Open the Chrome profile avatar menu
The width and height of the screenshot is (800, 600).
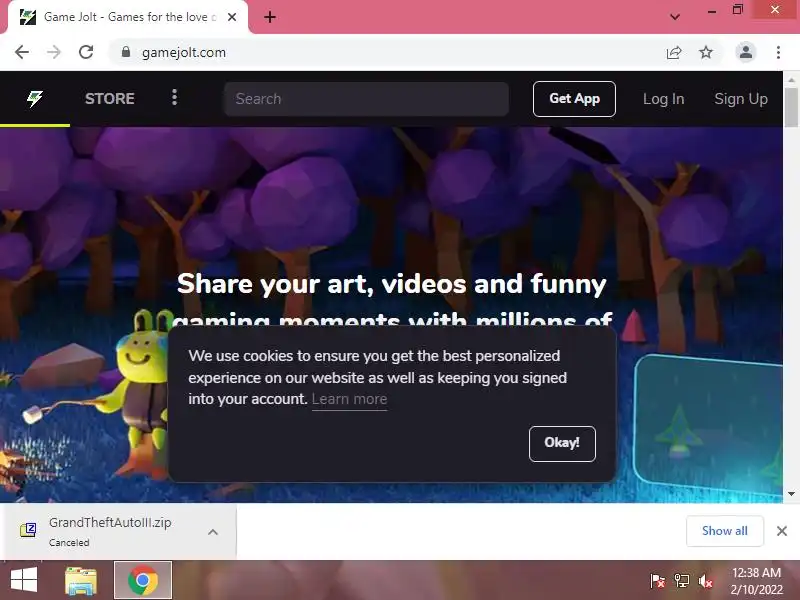click(745, 52)
